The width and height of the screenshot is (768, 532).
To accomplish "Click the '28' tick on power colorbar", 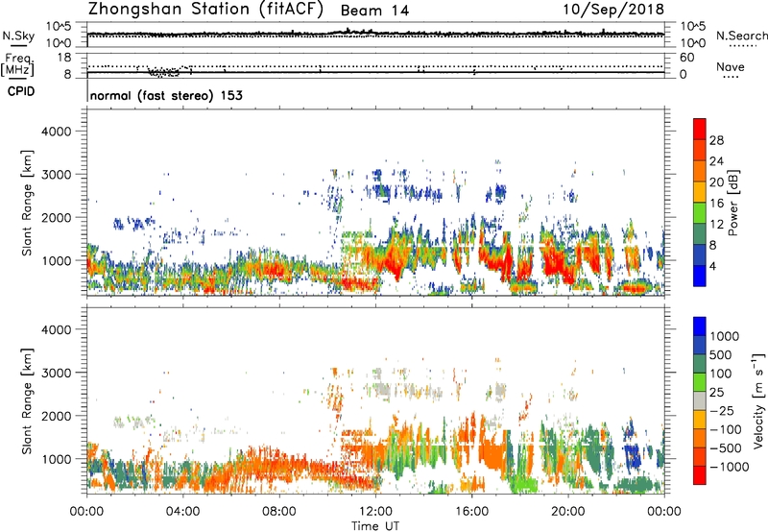I will click(716, 140).
